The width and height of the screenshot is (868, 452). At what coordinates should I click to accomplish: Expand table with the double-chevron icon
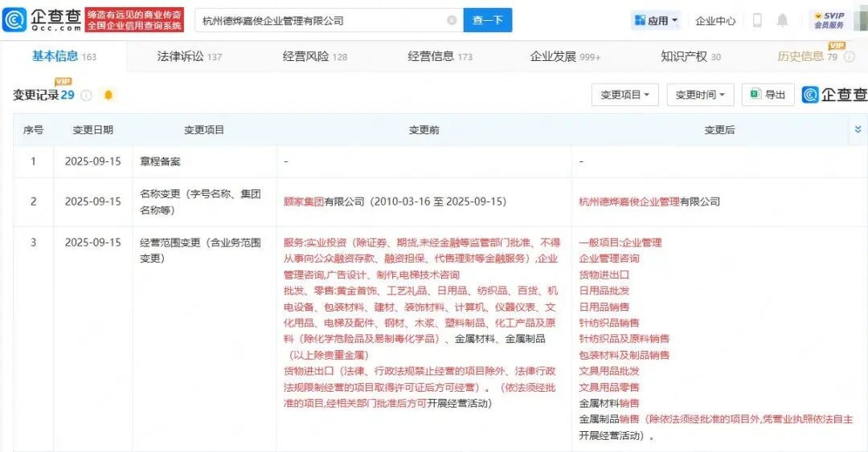pos(858,129)
